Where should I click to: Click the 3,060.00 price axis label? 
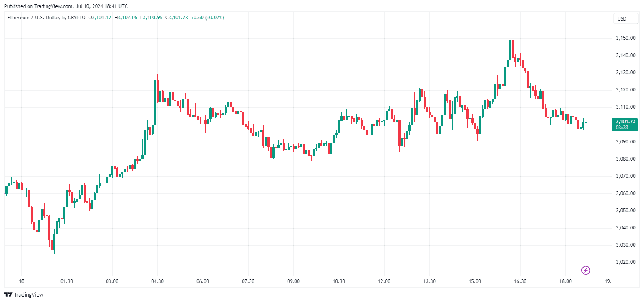pos(625,193)
